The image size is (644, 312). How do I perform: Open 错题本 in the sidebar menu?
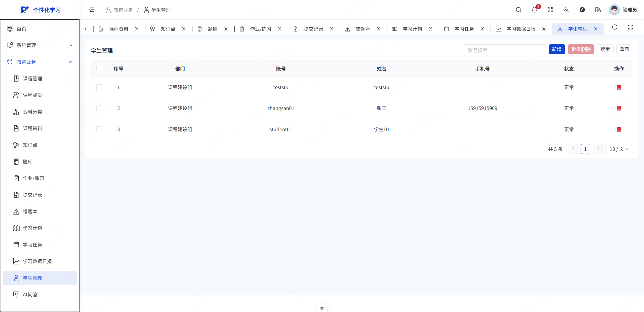[x=30, y=212]
